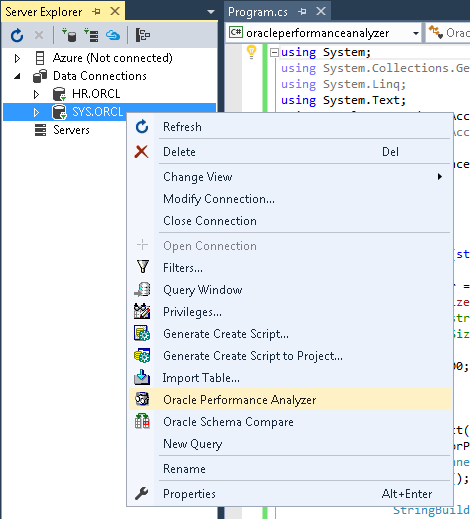Open the Change View submenu

290,177
